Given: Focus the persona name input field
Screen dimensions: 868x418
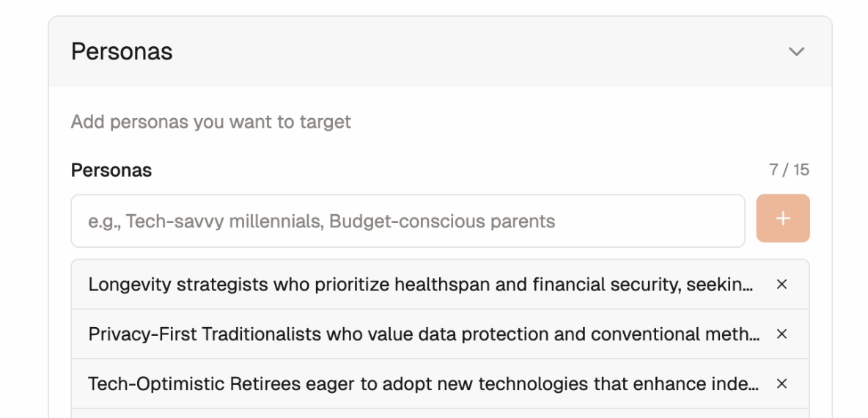Looking at the screenshot, I should 408,221.
